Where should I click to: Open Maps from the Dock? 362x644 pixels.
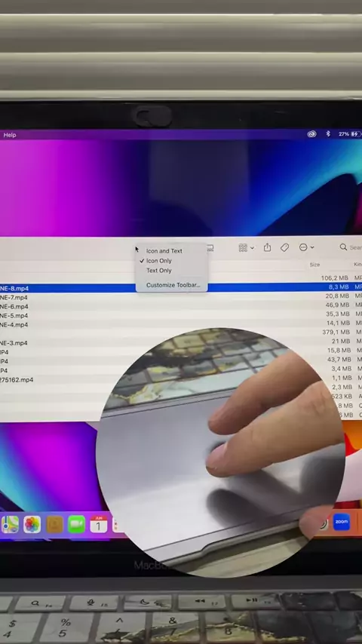click(10, 525)
